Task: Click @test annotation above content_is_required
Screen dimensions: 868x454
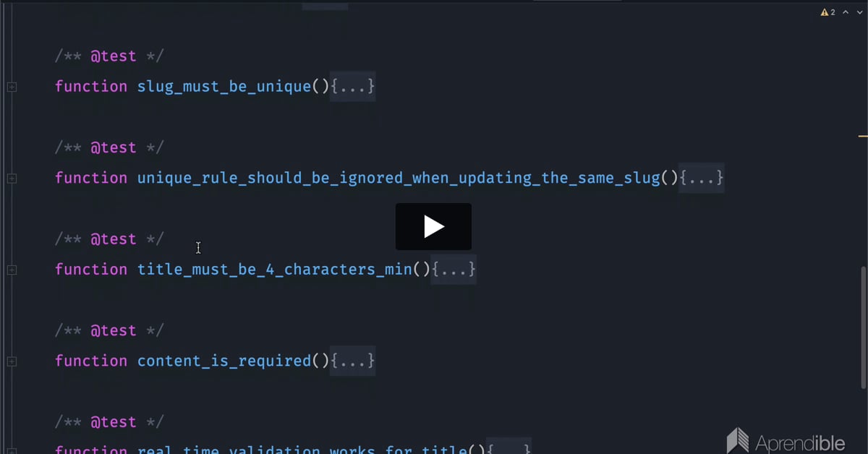Action: coord(114,330)
